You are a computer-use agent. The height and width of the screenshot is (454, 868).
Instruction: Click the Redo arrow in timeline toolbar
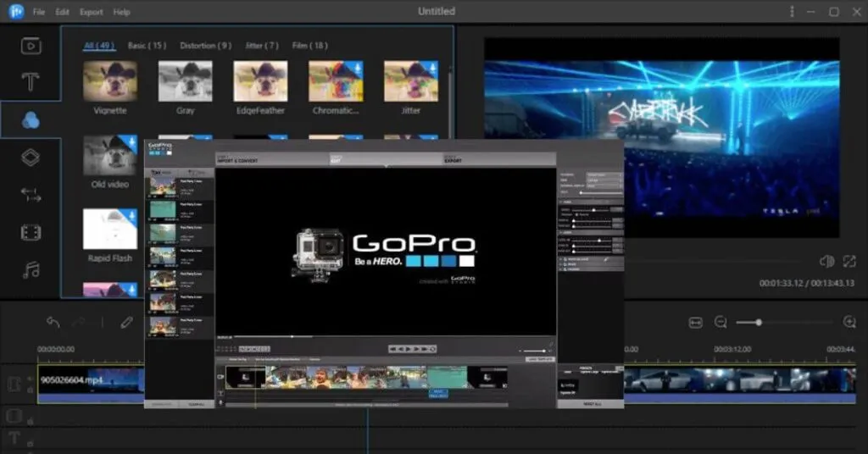point(79,322)
